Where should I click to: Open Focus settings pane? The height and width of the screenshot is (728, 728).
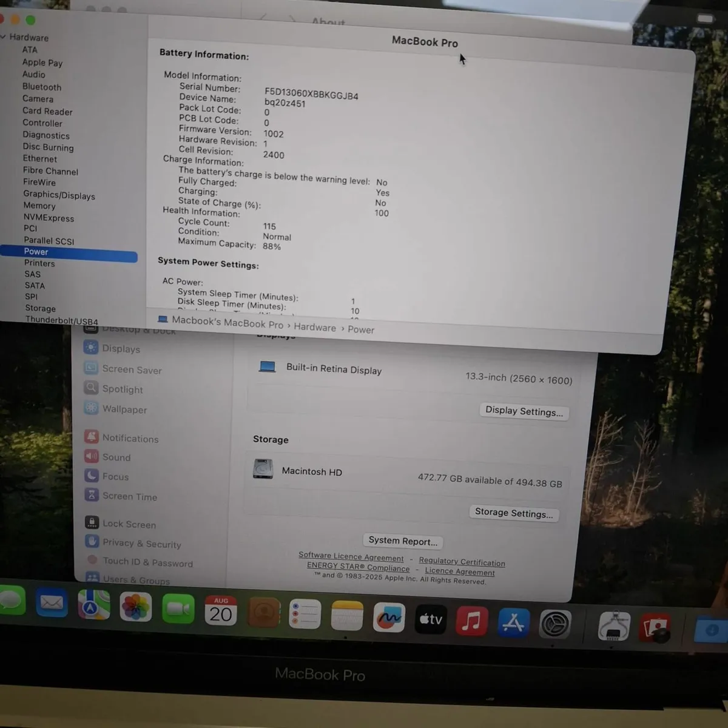click(x=107, y=476)
